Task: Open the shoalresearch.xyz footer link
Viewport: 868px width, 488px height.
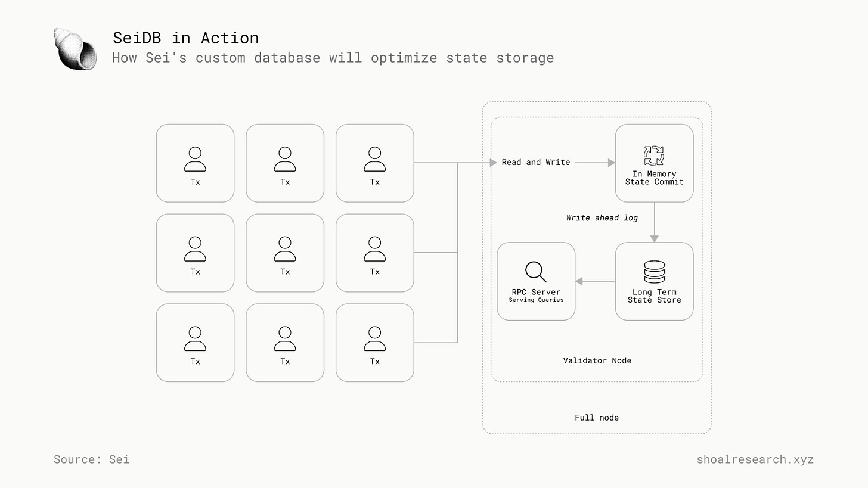Action: click(755, 459)
